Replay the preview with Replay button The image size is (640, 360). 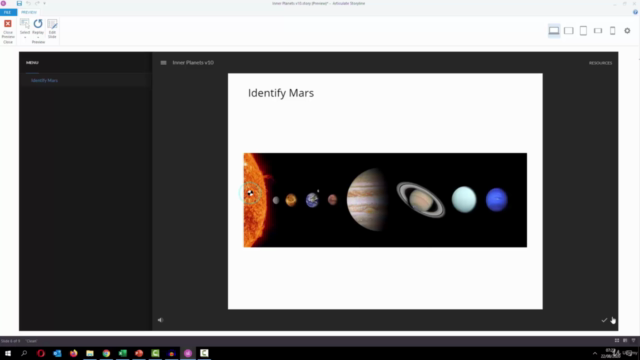click(x=38, y=29)
